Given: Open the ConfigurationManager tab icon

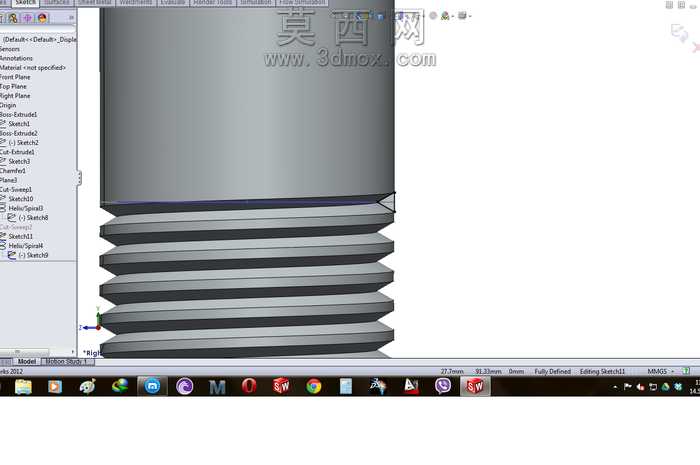Looking at the screenshot, I should click(x=13, y=18).
